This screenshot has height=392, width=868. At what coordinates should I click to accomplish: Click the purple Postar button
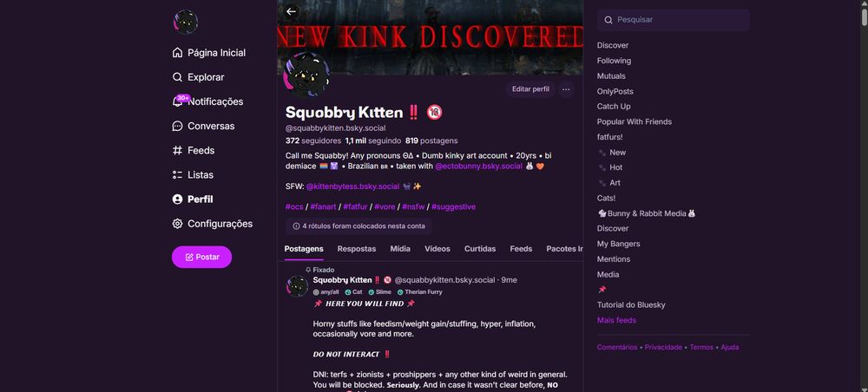pos(201,257)
